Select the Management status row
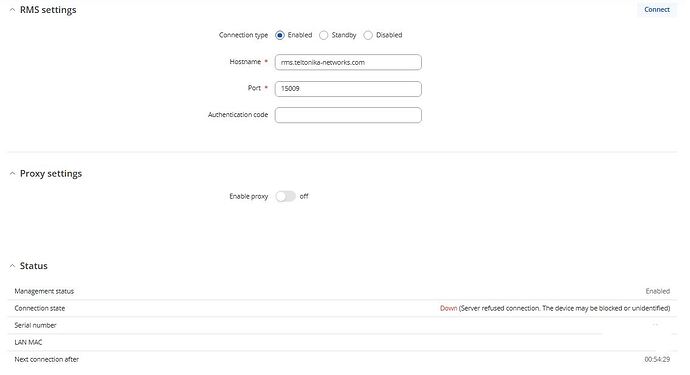Image resolution: width=690 pixels, height=375 pixels. coord(342,291)
